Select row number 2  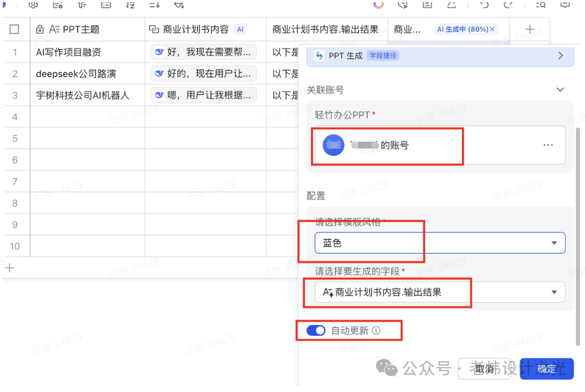[15, 74]
